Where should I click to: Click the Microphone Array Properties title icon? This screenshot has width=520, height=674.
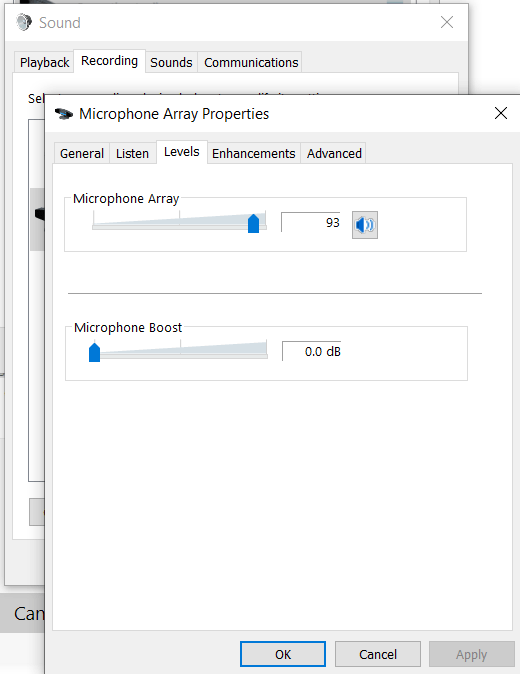[64, 114]
